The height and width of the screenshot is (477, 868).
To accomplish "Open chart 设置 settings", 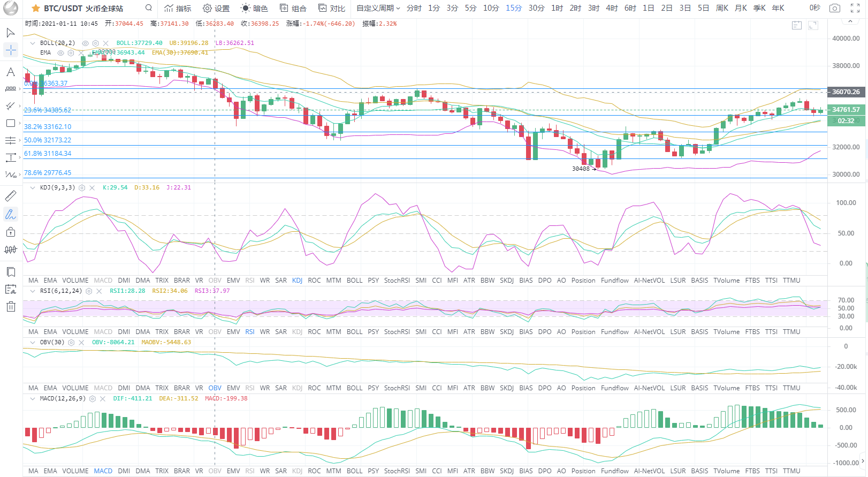I will (x=216, y=8).
